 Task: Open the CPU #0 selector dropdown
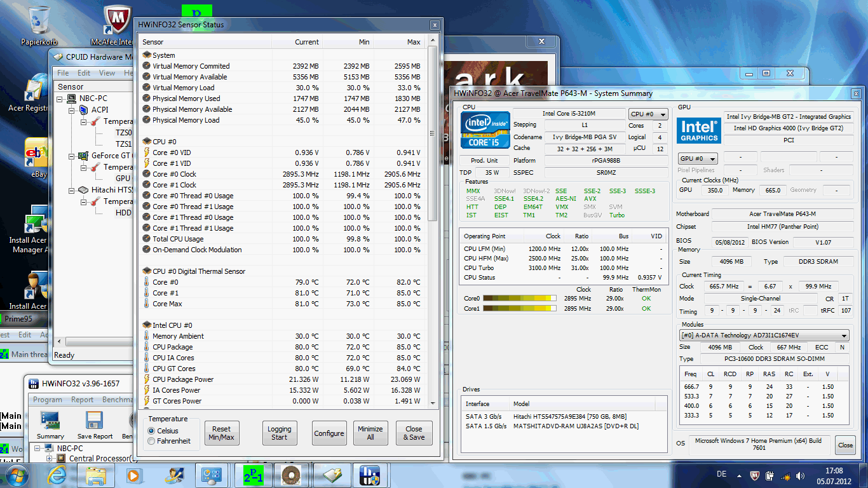648,114
